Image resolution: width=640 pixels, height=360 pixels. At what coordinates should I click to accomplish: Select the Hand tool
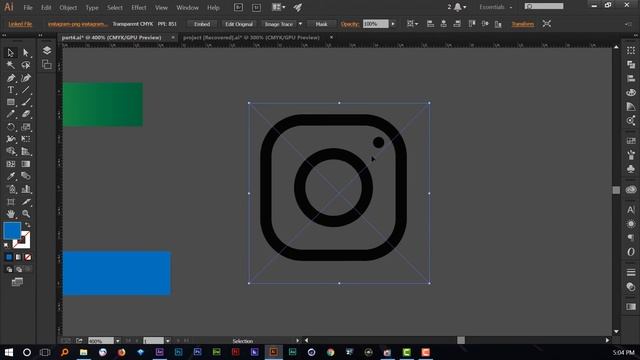pos(11,213)
